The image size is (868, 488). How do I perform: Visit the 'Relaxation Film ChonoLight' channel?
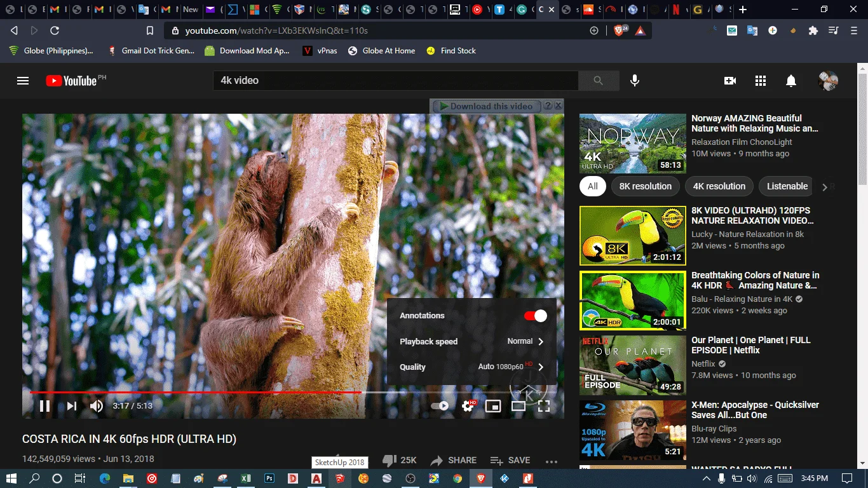click(x=742, y=142)
